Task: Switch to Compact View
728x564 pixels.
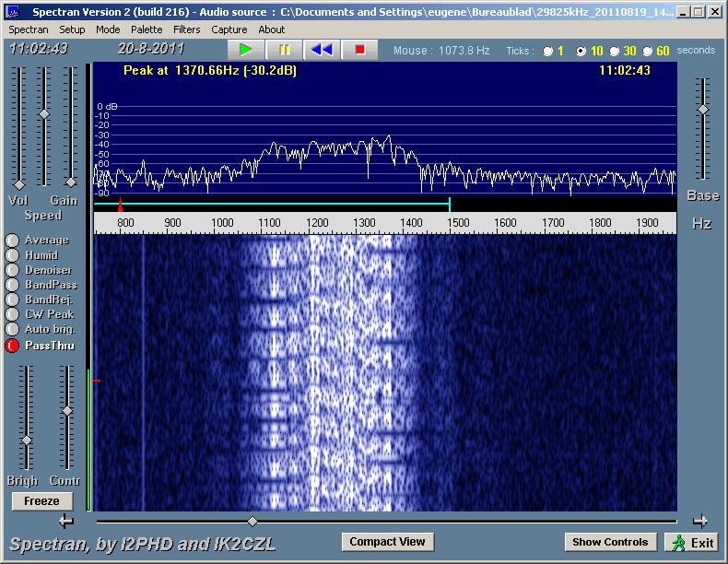Action: (x=387, y=542)
